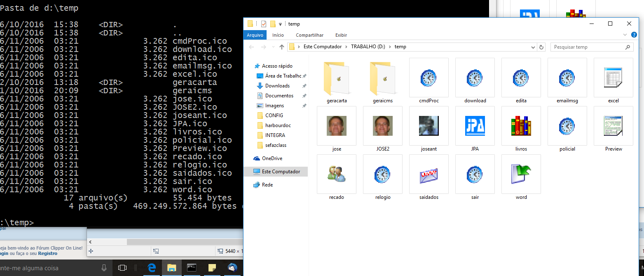
Task: Click TRABALHO (D:) in the breadcrumb path
Action: point(368,47)
